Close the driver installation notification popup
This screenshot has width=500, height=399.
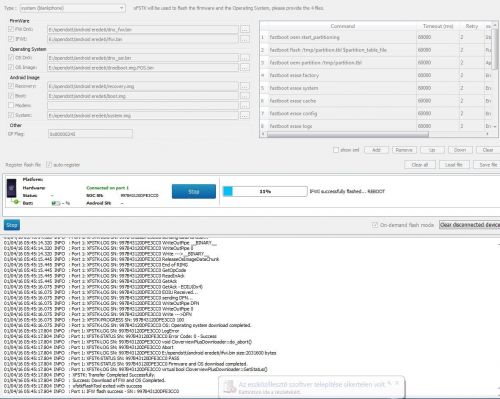(397, 383)
